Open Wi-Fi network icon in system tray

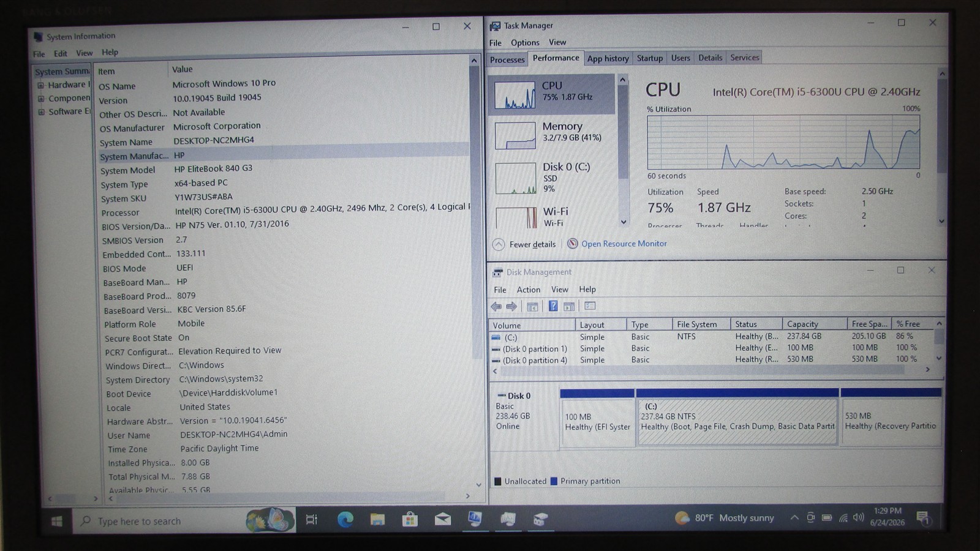click(843, 518)
